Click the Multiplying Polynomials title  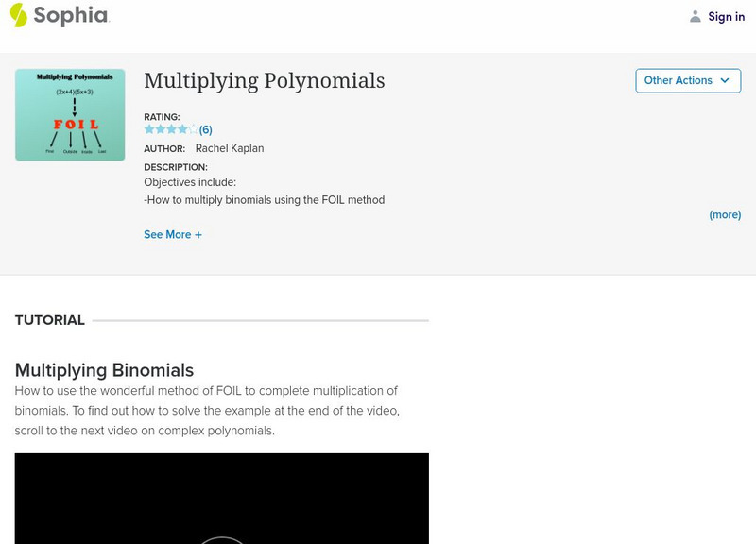[x=263, y=80]
